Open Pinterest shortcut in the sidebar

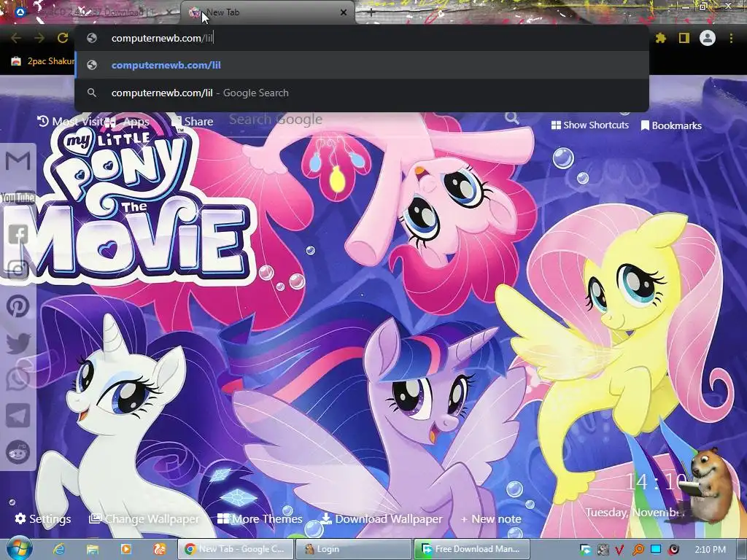click(x=18, y=306)
